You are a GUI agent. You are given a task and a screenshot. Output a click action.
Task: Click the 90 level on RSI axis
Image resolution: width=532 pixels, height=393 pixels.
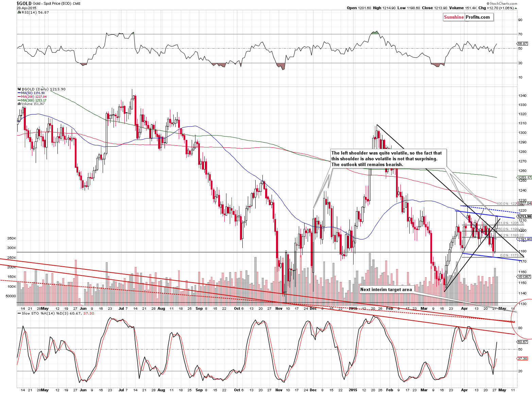click(520, 20)
